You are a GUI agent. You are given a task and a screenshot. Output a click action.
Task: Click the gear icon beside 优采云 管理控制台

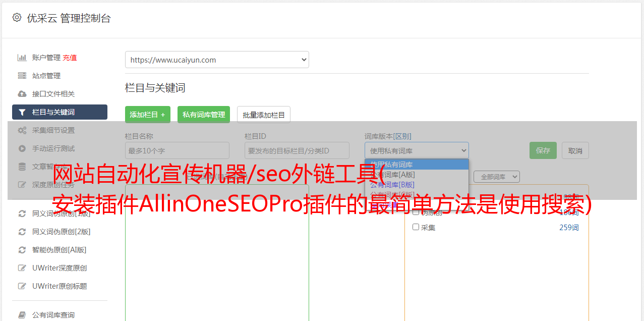(x=17, y=18)
